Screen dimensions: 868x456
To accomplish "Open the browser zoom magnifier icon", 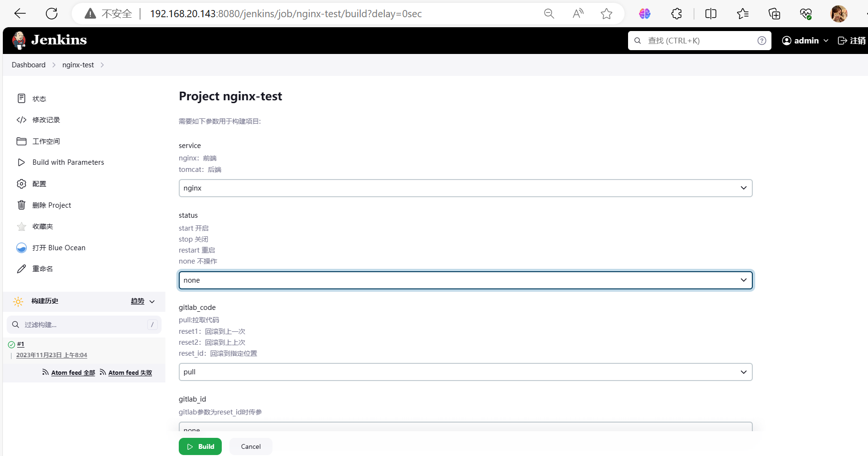I will tap(549, 14).
